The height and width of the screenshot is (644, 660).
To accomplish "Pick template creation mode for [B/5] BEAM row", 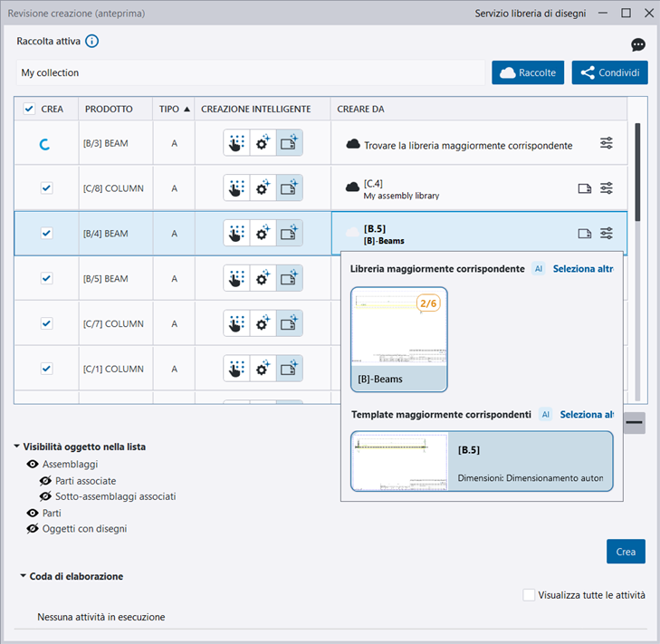I will (x=290, y=279).
